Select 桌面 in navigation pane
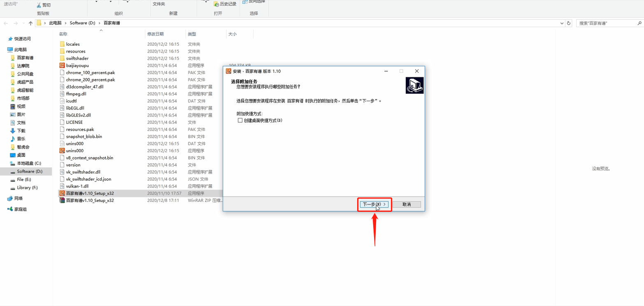This screenshot has height=306, width=644. click(x=21, y=155)
